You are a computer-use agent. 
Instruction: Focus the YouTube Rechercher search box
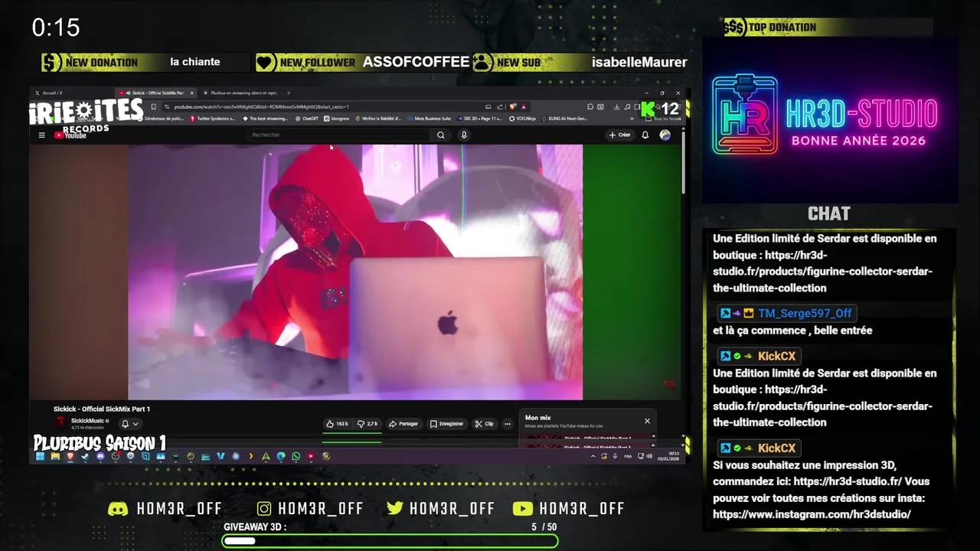click(x=339, y=135)
